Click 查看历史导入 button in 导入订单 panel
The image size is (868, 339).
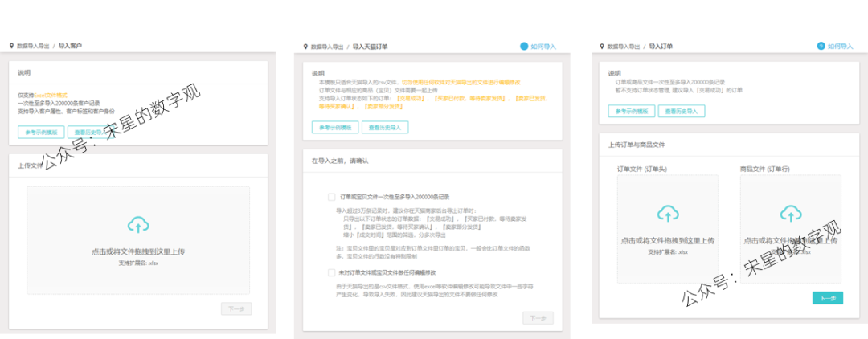point(683,111)
